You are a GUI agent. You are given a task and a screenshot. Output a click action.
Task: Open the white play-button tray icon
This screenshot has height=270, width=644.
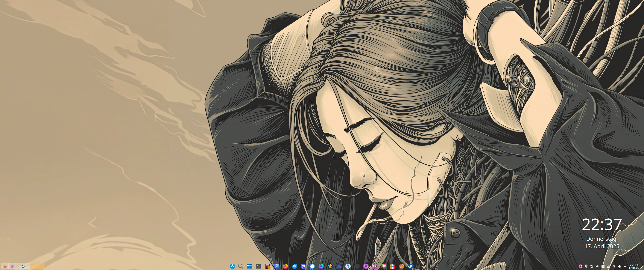point(603,266)
